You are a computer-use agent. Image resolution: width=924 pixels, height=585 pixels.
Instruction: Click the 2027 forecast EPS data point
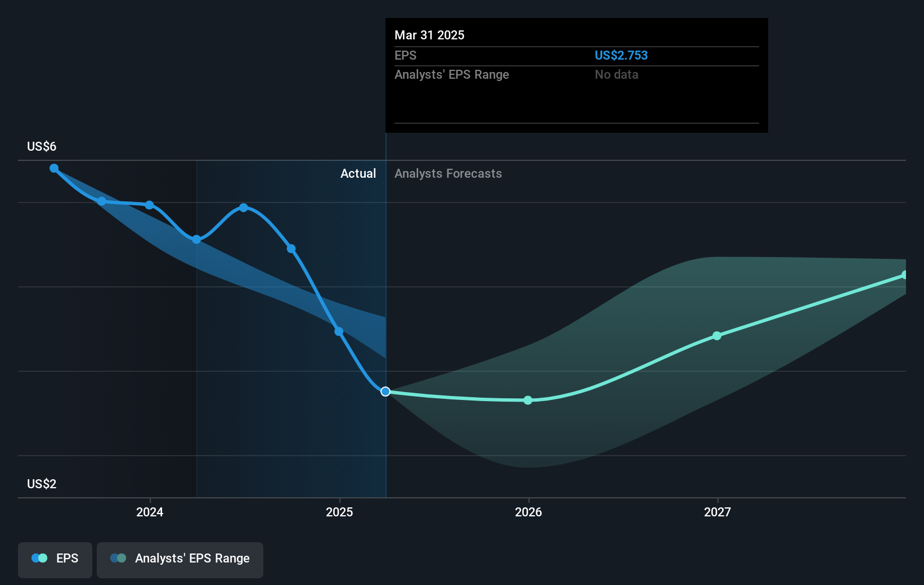(717, 336)
